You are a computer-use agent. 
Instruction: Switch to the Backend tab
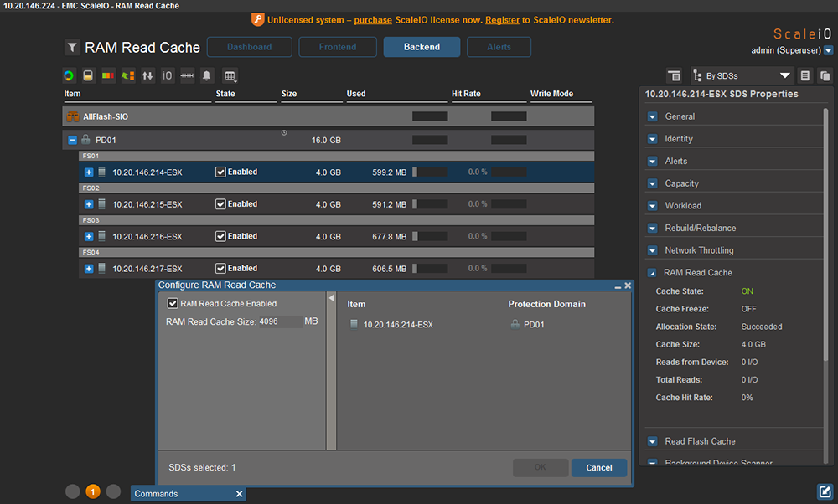(422, 47)
